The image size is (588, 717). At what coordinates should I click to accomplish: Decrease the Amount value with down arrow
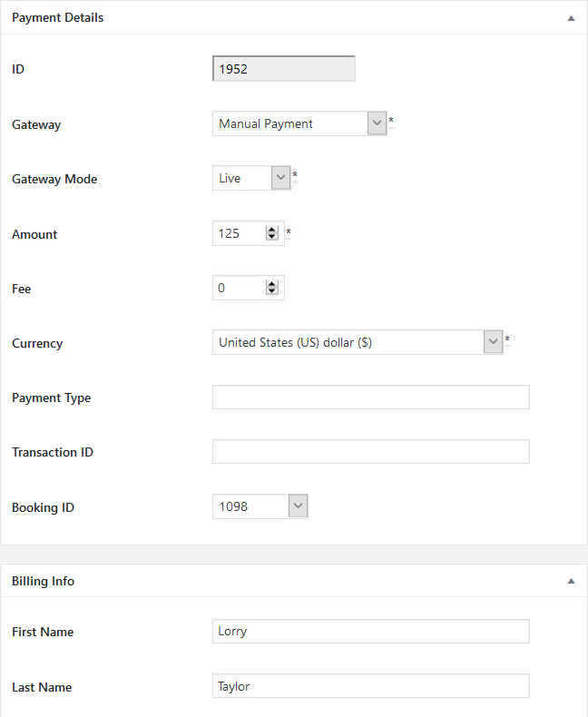point(272,237)
